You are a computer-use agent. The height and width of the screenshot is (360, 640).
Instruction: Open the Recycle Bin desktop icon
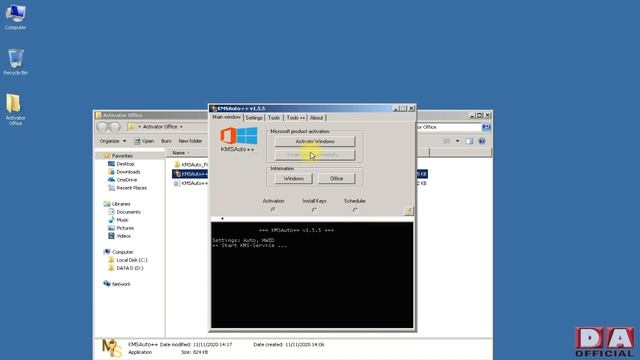pyautogui.click(x=16, y=62)
